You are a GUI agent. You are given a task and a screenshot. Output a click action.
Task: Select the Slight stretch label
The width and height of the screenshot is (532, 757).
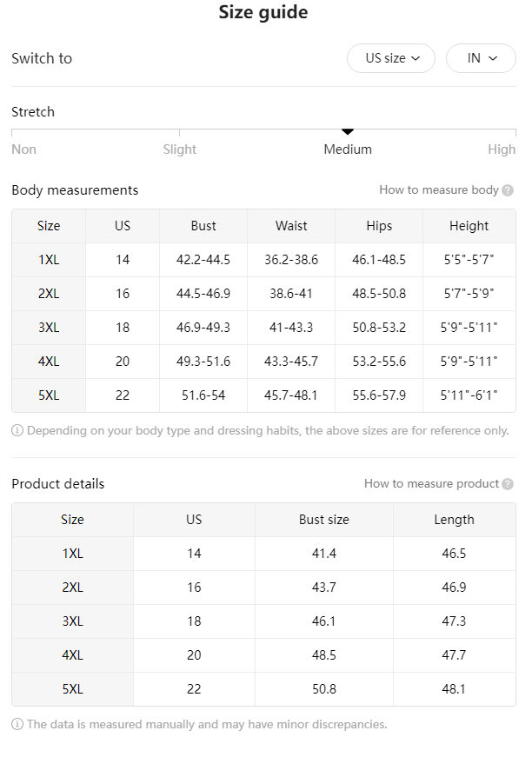point(180,149)
